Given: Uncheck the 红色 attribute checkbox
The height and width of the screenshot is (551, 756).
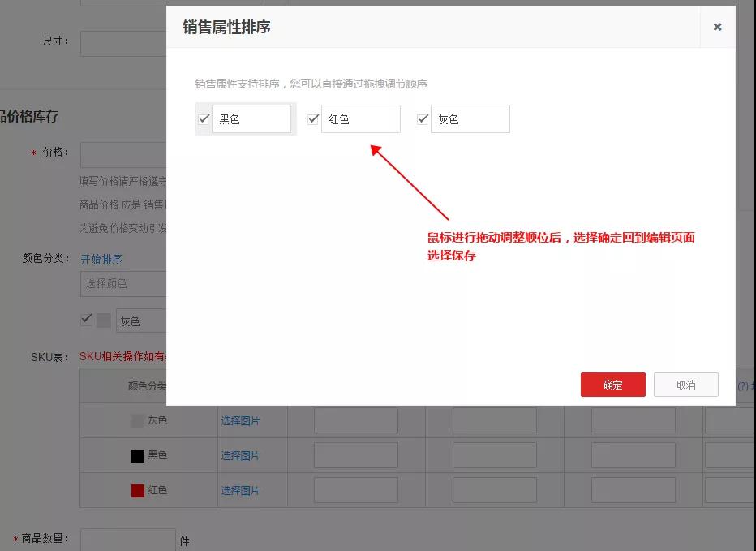Looking at the screenshot, I should pyautogui.click(x=312, y=118).
